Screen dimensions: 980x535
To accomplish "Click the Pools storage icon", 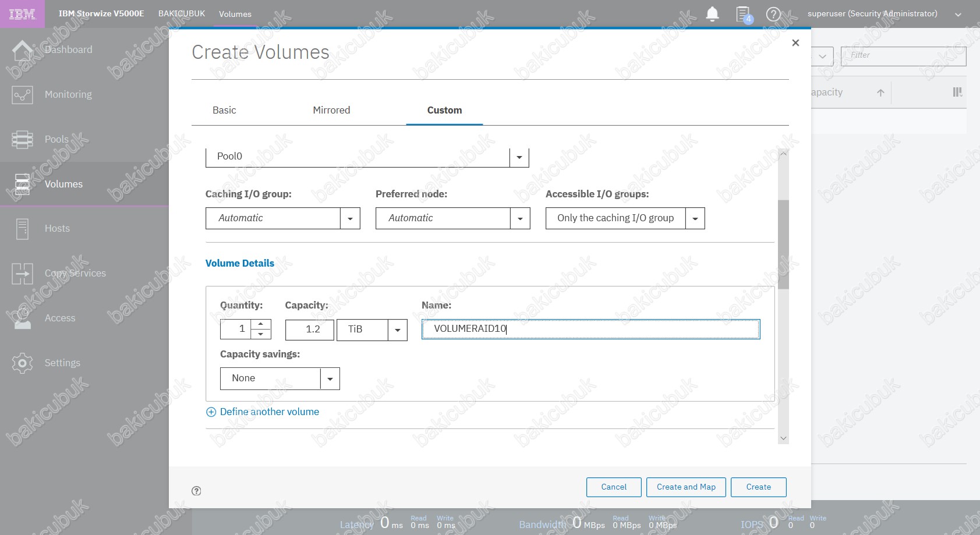I will click(x=22, y=140).
